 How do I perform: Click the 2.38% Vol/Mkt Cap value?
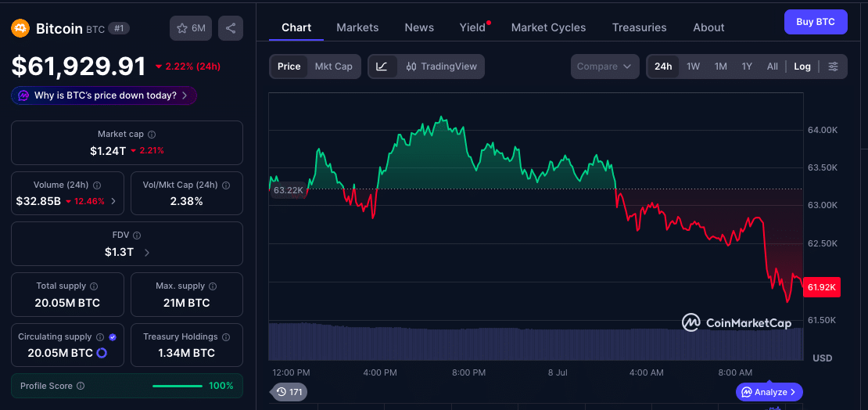(x=187, y=201)
